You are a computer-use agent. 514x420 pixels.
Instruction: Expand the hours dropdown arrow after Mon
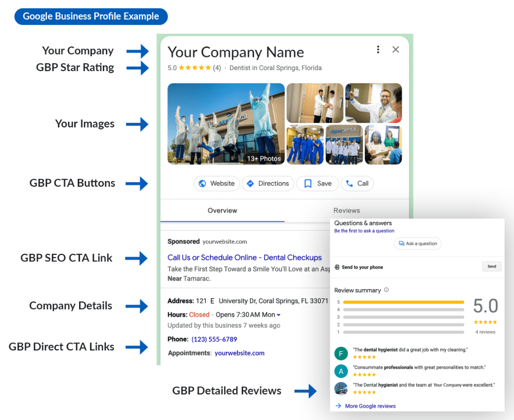[x=279, y=315]
